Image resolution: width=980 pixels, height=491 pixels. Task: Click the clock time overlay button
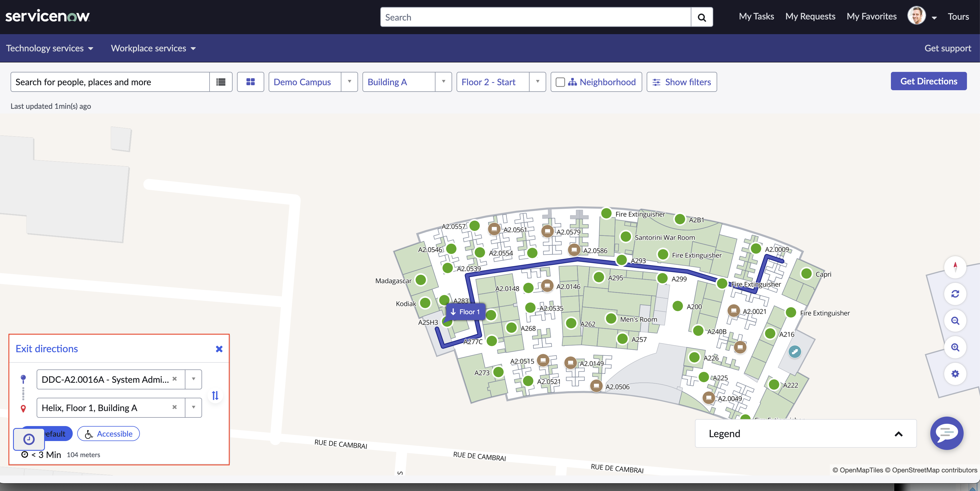coord(29,439)
